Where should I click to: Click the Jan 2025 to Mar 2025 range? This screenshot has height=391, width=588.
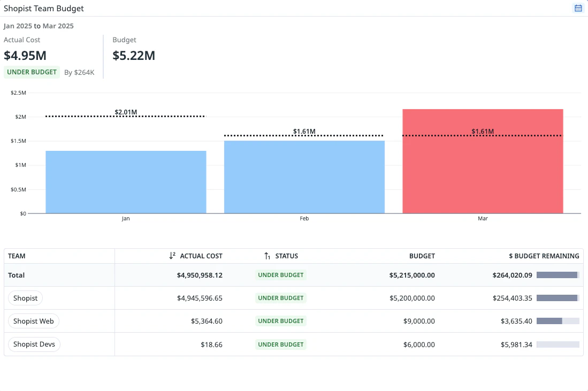(x=39, y=26)
